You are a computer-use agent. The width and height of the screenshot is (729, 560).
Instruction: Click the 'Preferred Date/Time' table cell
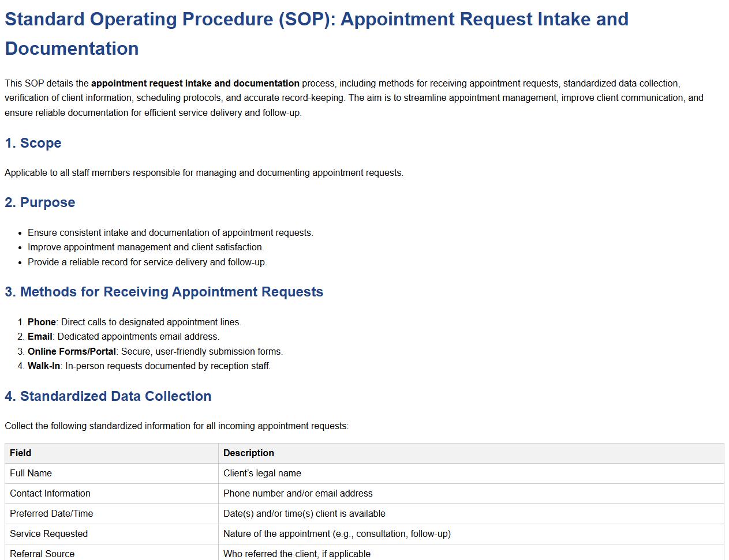coord(51,513)
